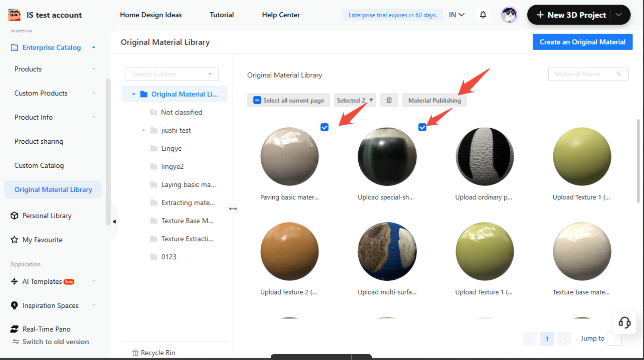Open My Favourite star item

pyautogui.click(x=42, y=240)
